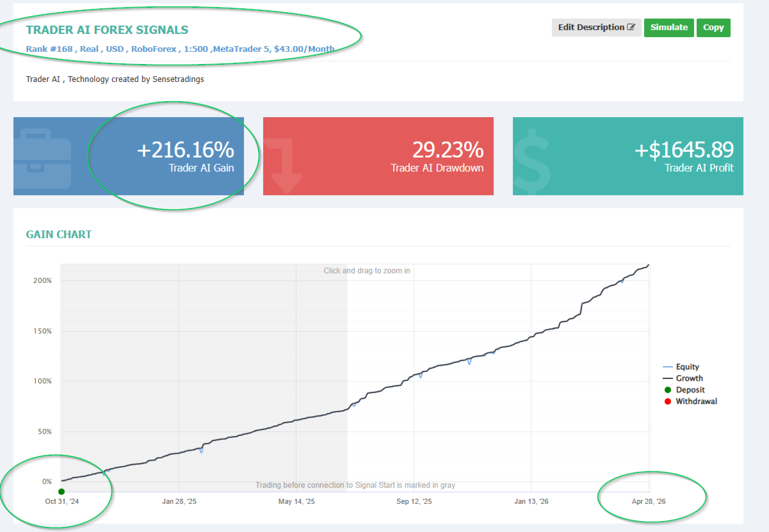
Task: Select the 29.23% Trader AI Drawdown card
Action: click(378, 156)
